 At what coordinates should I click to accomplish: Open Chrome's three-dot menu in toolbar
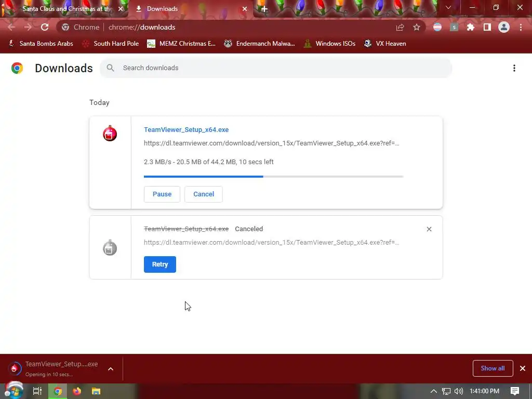521,27
